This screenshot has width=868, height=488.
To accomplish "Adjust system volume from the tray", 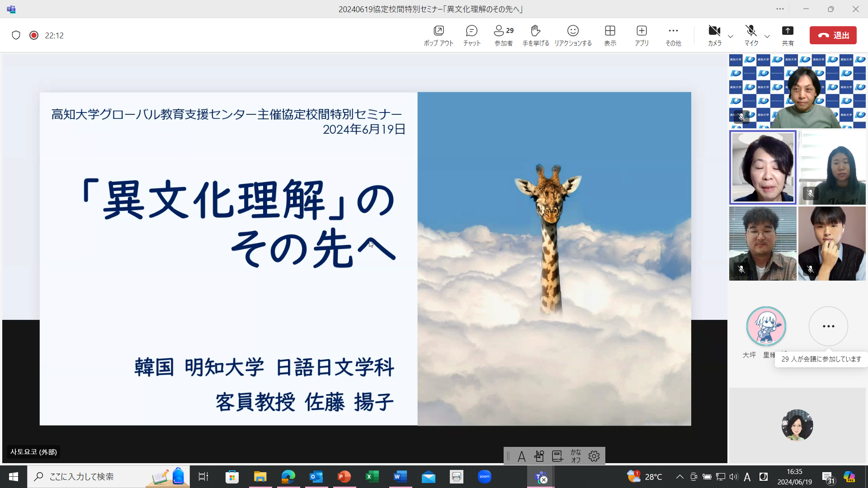I will (733, 476).
